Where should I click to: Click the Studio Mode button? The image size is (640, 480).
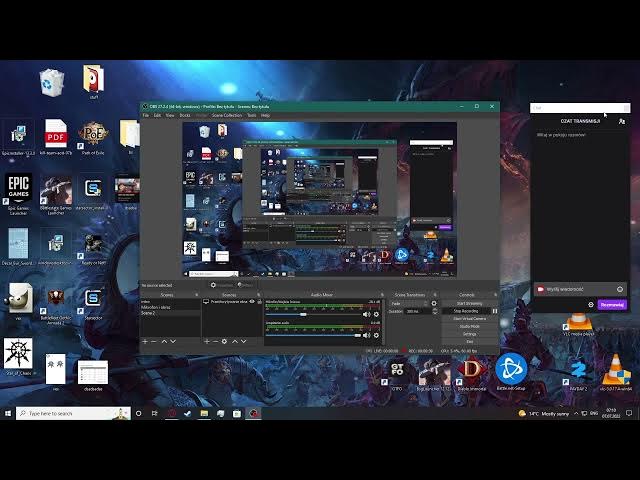[x=469, y=327]
